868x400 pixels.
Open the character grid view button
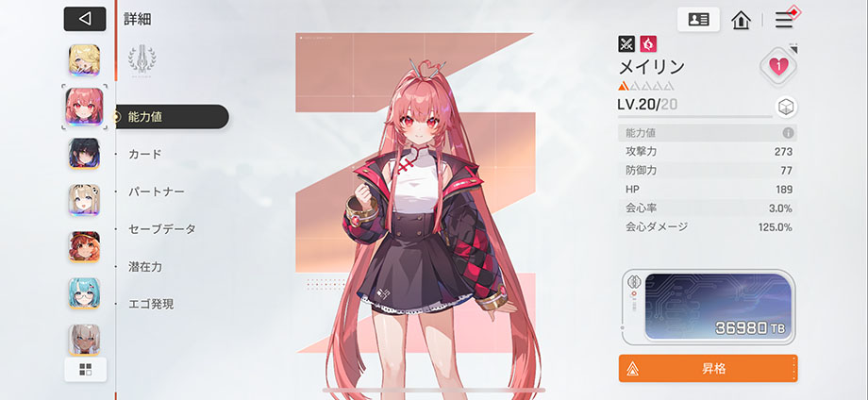tap(85, 370)
